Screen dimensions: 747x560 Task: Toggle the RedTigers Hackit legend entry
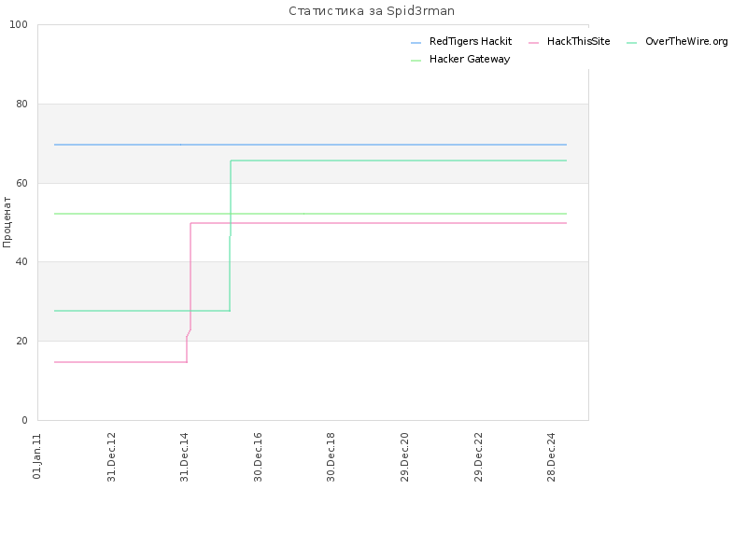[461, 41]
